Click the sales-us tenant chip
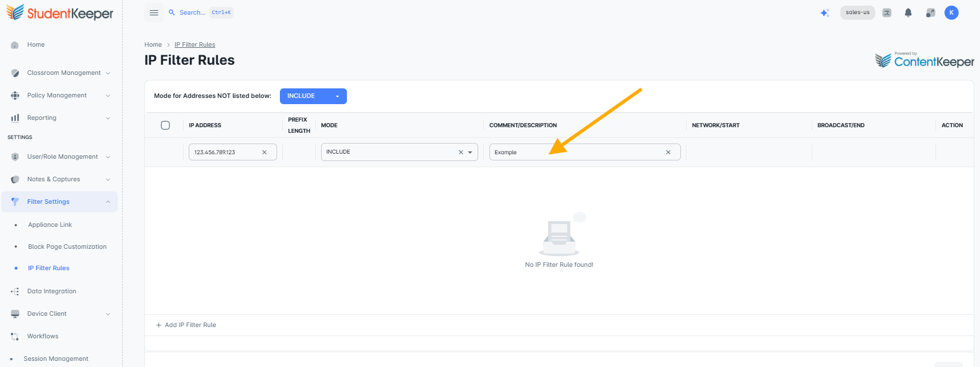Screen dimensions: 980x367 pyautogui.click(x=857, y=12)
